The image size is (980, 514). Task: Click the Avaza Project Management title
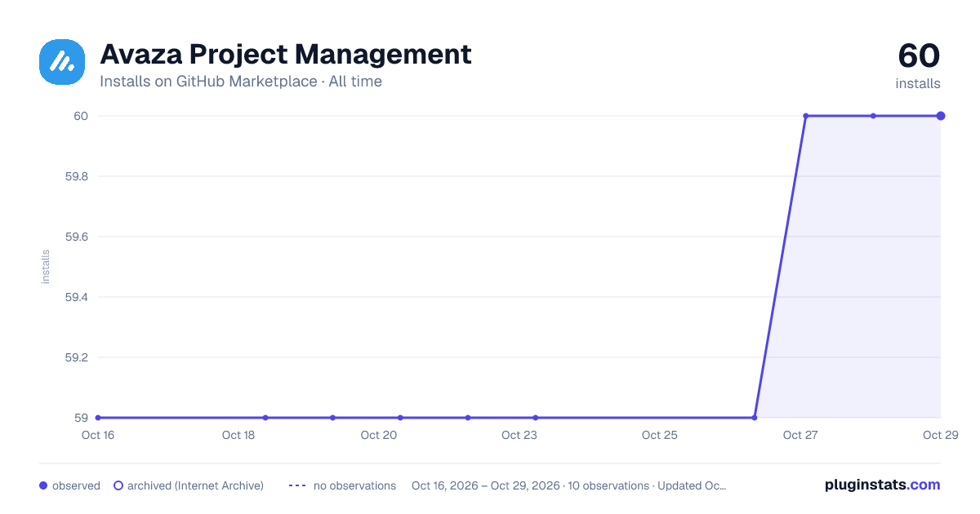pyautogui.click(x=286, y=54)
